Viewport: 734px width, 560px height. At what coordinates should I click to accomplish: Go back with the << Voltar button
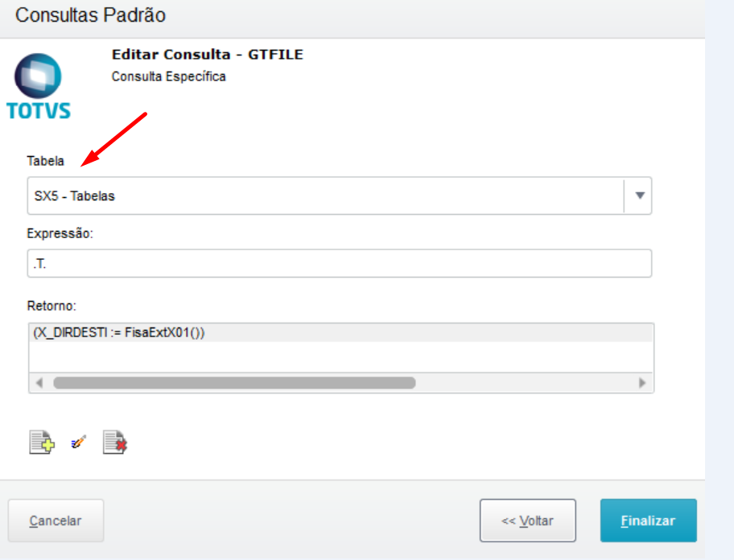[528, 521]
